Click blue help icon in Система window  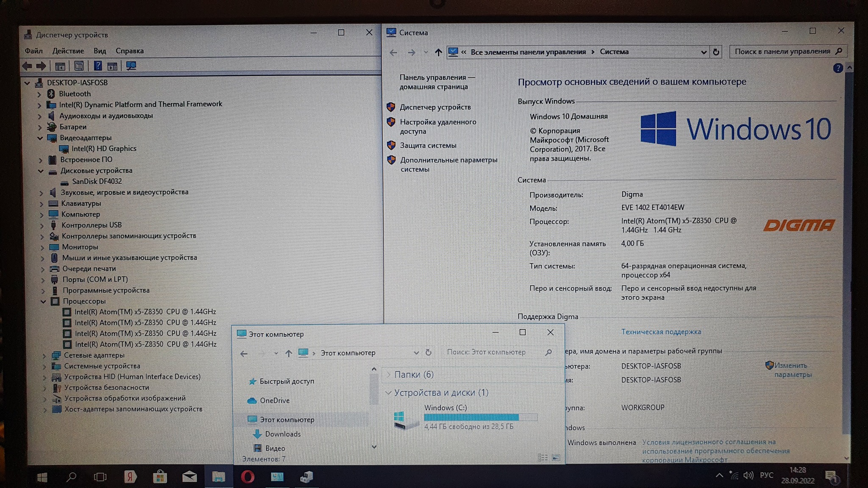837,68
